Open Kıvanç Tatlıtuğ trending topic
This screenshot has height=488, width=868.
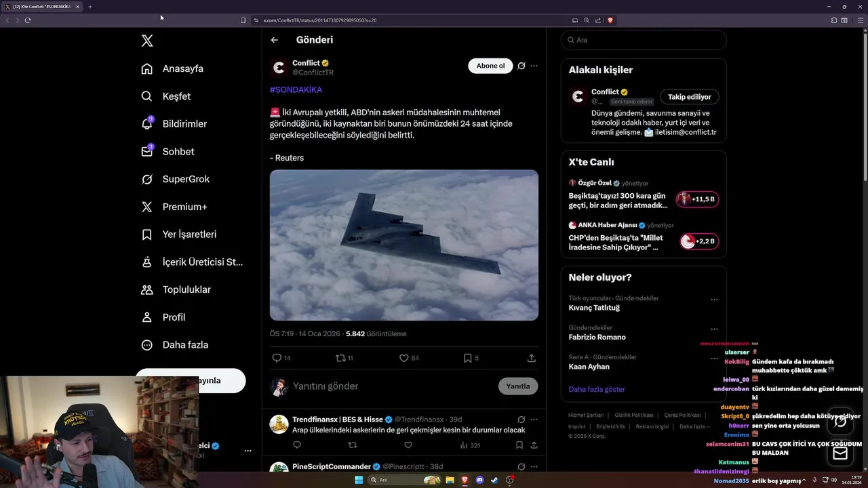click(x=594, y=308)
